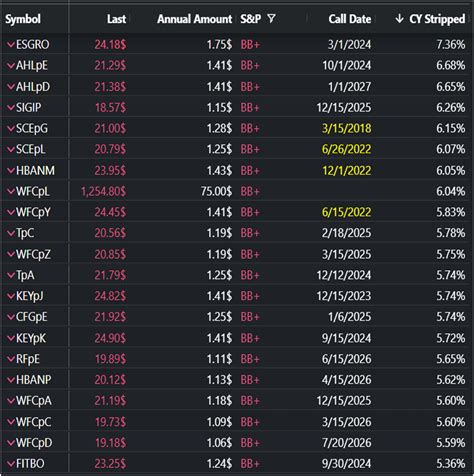Expand the TpC row chevron
Screen dimensions: 474x476
click(11, 233)
